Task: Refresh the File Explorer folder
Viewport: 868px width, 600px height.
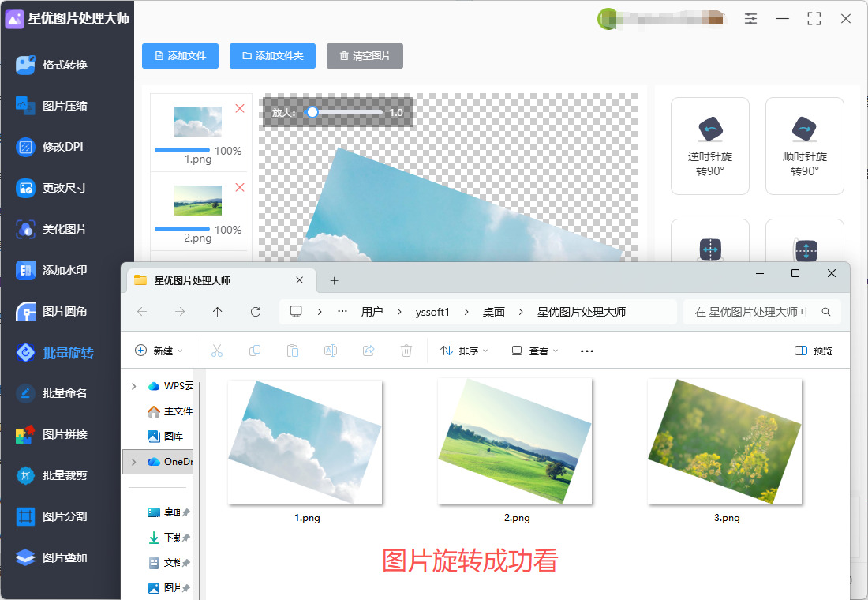Action: tap(255, 312)
